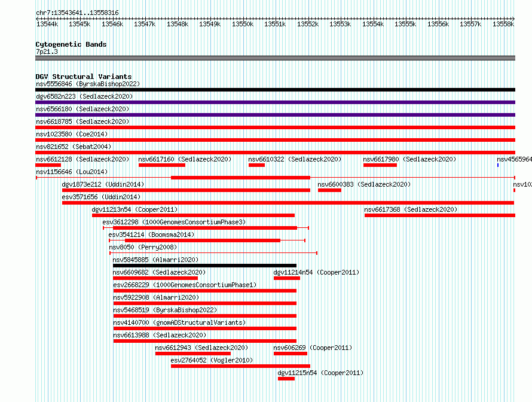Image resolution: width=532 pixels, height=402 pixels.
Task: Click the short red dgv11214n54 bar
Action: [x=287, y=278]
